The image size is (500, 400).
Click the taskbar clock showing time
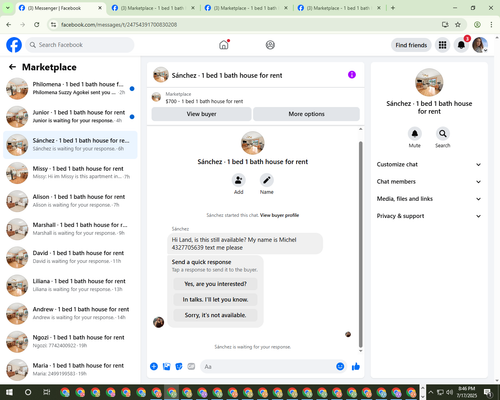tap(466, 392)
